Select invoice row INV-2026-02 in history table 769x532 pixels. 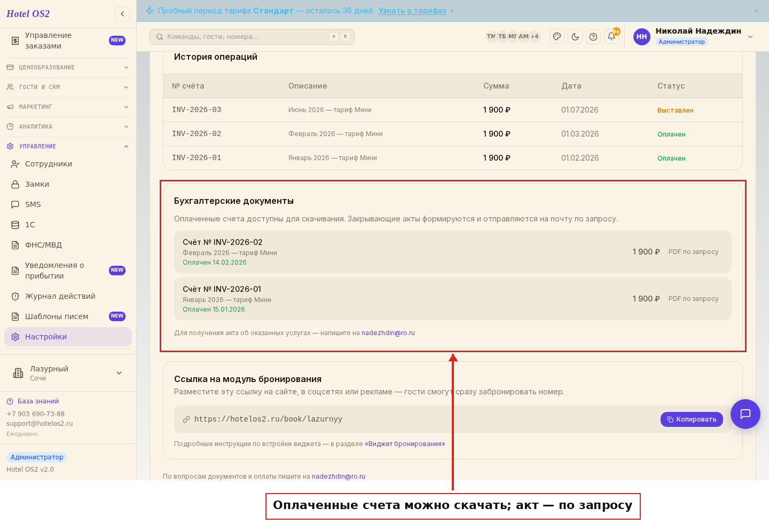[453, 134]
